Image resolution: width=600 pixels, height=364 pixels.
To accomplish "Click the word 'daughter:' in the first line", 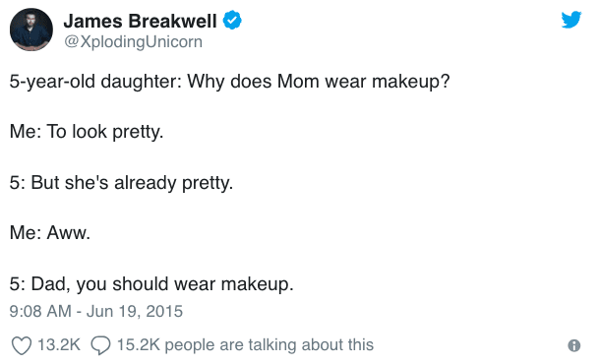I will [x=142, y=82].
